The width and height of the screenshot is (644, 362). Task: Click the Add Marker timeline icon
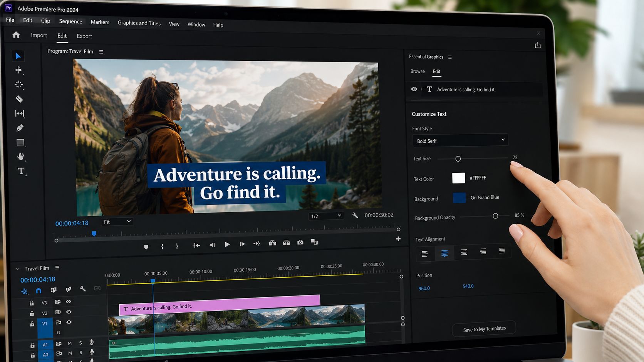tap(68, 289)
